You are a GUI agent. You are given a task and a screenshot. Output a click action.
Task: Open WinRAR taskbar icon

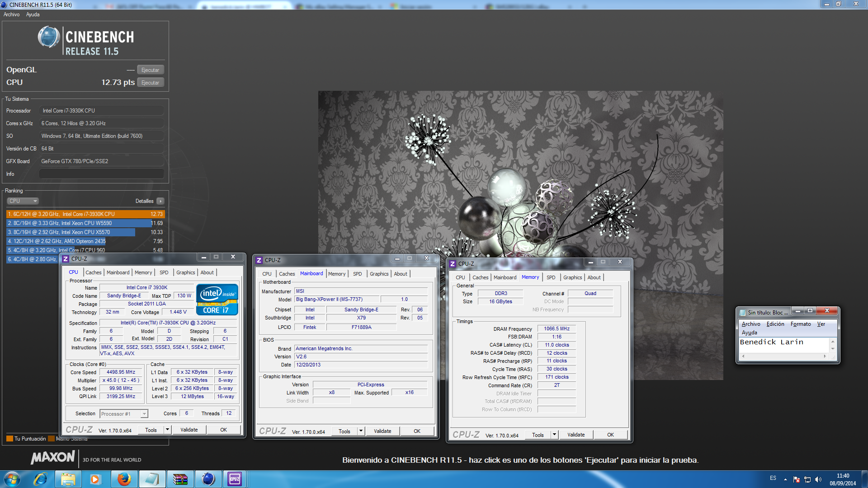180,479
